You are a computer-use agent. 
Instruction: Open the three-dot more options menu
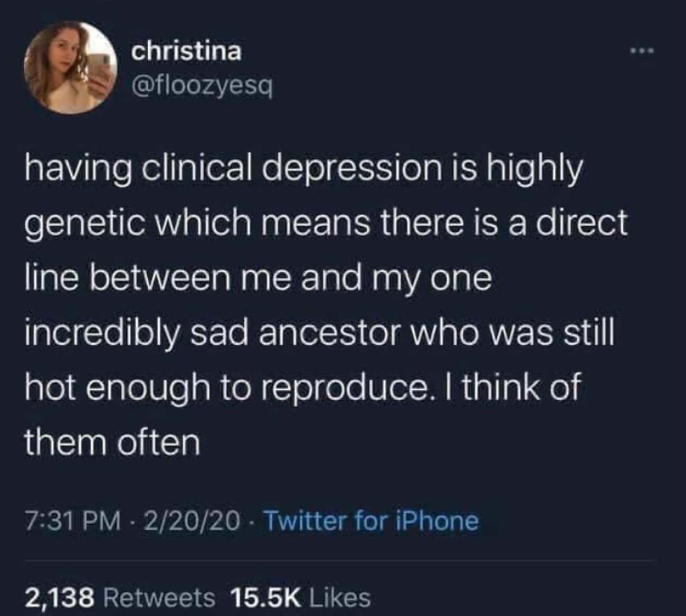[642, 51]
